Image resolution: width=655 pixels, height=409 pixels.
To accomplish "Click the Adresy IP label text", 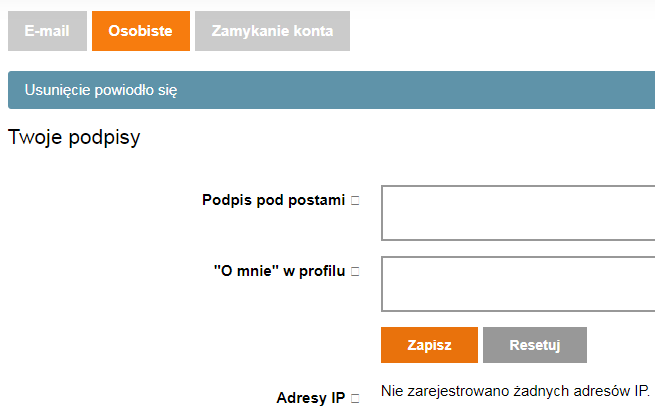I will [x=310, y=398].
